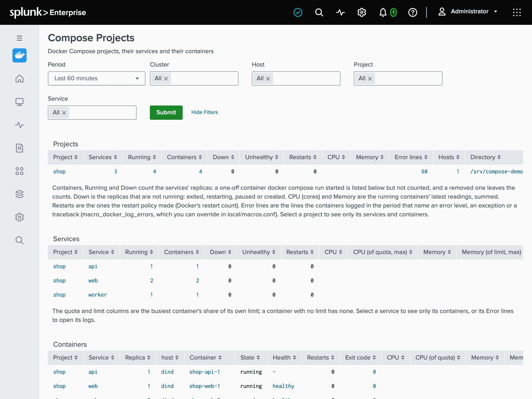The width and height of the screenshot is (532, 399).
Task: Toggle the sidebar hamburger menu
Action: pyautogui.click(x=20, y=38)
